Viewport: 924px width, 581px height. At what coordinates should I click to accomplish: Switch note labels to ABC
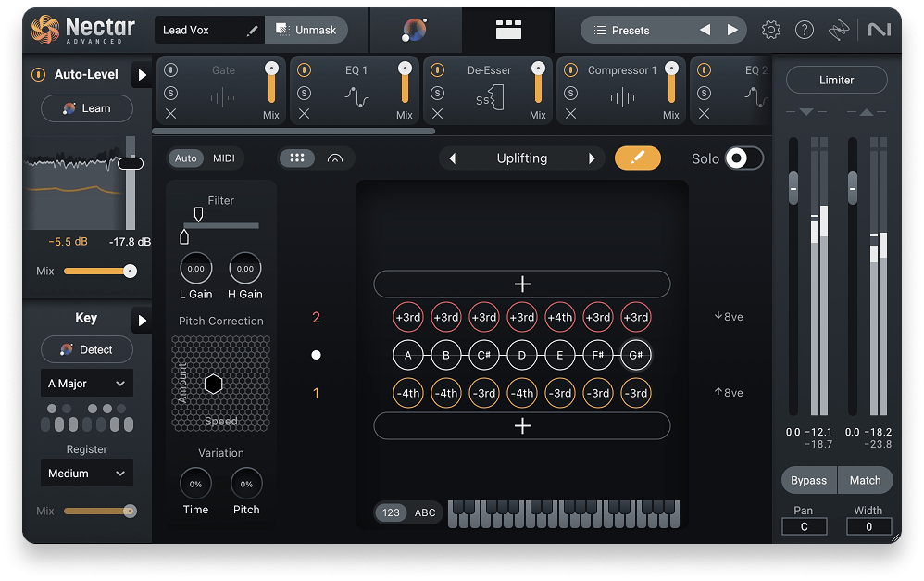pos(425,512)
